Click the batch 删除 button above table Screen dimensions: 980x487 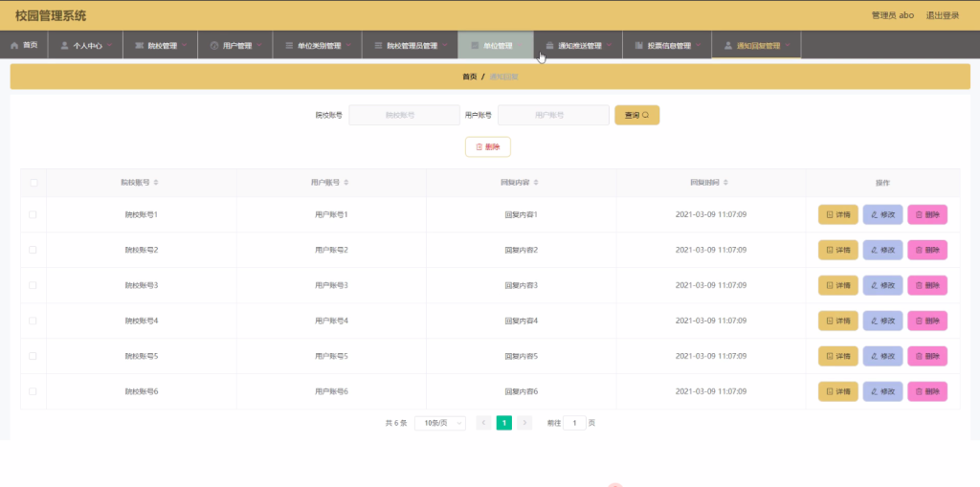(487, 146)
